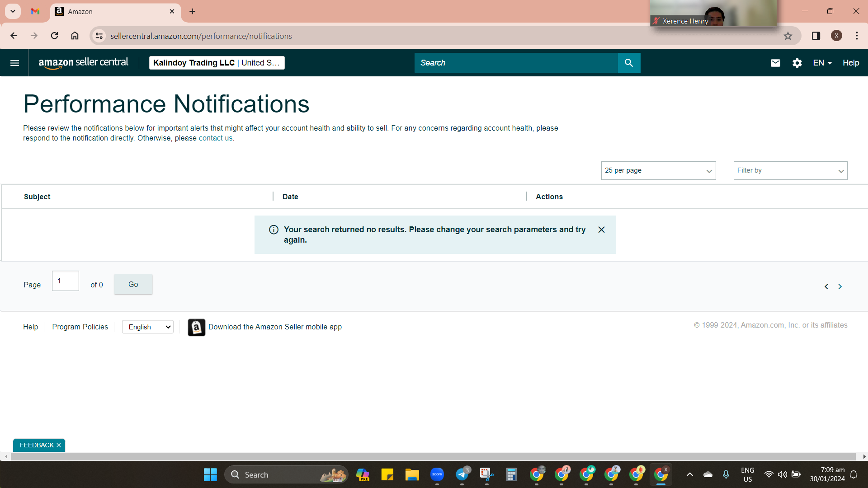Open the Chrome three-dot menu
Viewport: 868px width, 488px height.
(857, 36)
